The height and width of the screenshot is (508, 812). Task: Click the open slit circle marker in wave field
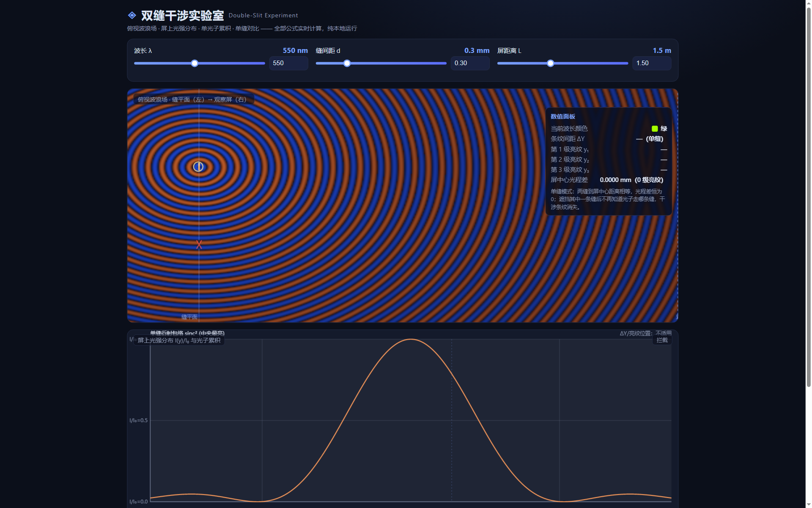pos(198,167)
